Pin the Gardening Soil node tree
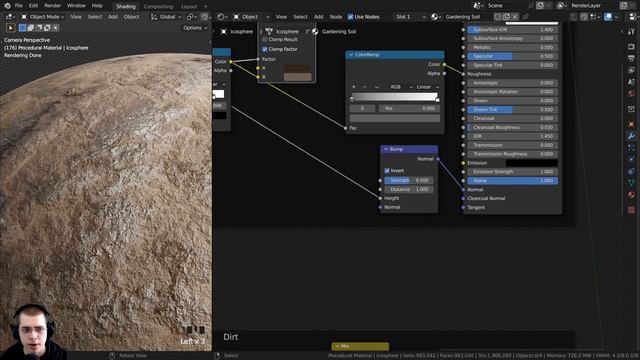 click(x=525, y=17)
